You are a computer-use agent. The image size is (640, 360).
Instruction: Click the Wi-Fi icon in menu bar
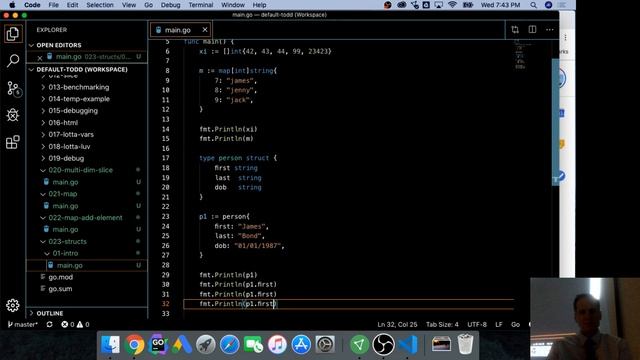pos(452,5)
